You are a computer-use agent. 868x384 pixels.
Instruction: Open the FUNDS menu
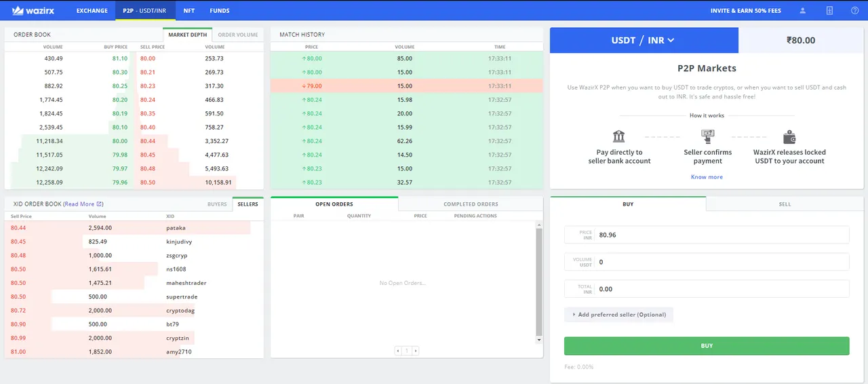(x=220, y=11)
